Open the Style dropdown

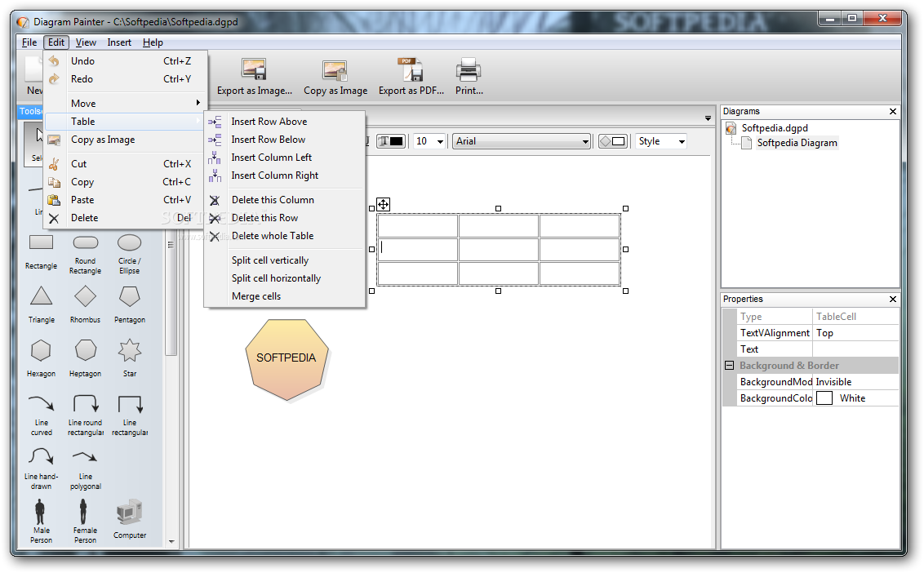coord(682,141)
